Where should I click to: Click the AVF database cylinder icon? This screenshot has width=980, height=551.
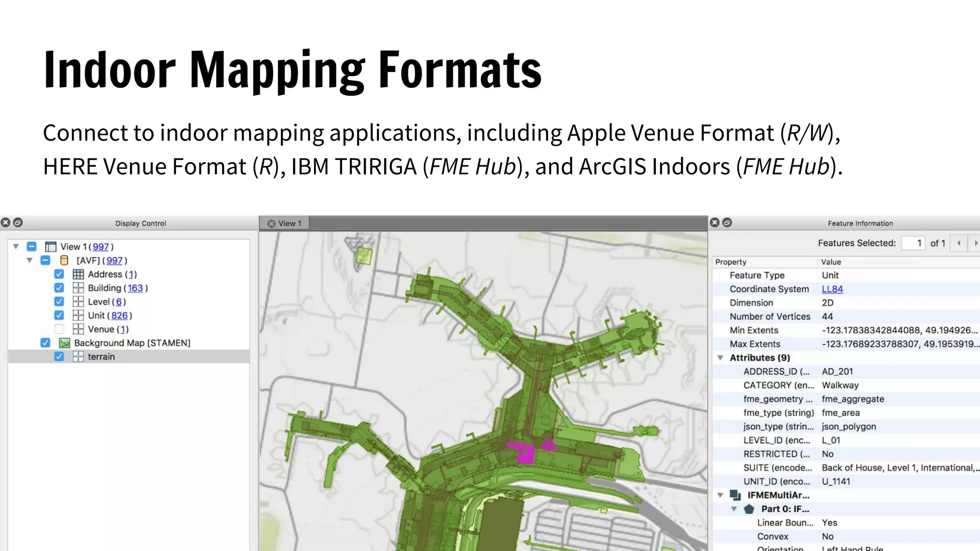click(64, 260)
